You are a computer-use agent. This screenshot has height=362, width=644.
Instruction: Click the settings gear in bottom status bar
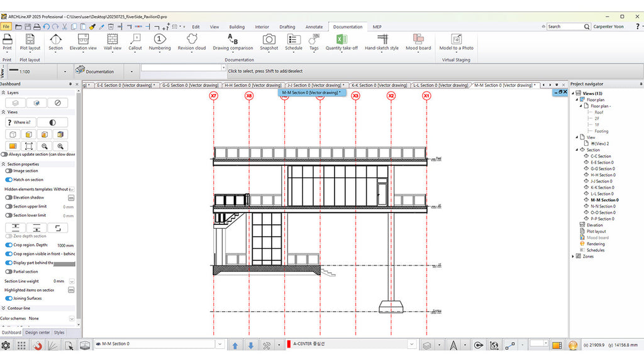pos(6,346)
